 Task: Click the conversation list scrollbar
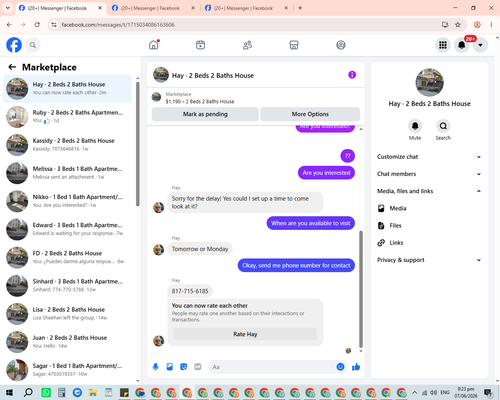pyautogui.click(x=138, y=144)
